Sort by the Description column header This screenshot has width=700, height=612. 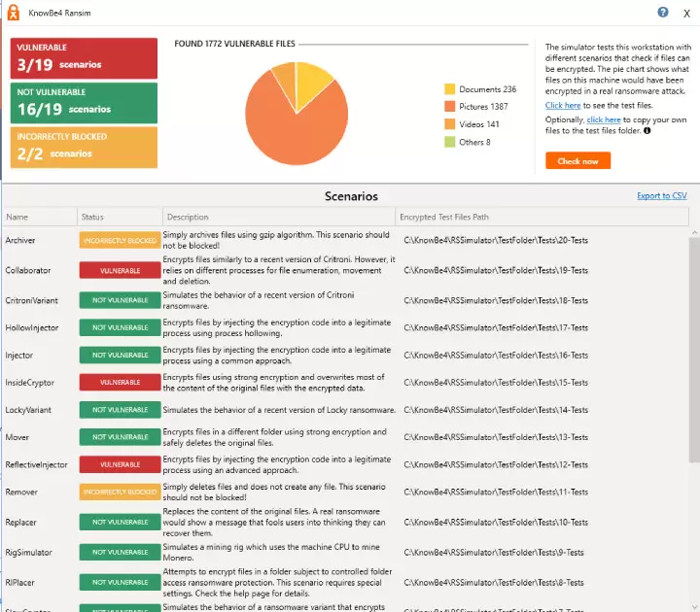click(x=279, y=217)
